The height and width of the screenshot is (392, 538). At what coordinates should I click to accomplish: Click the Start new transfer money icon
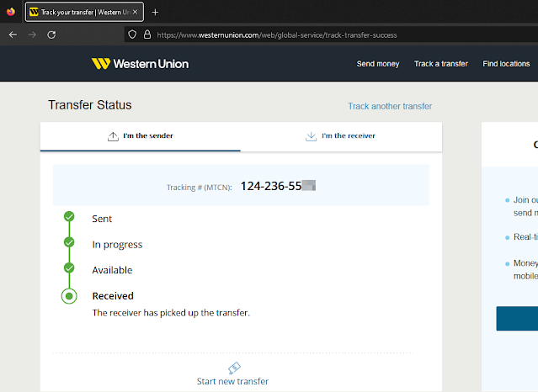click(x=234, y=368)
